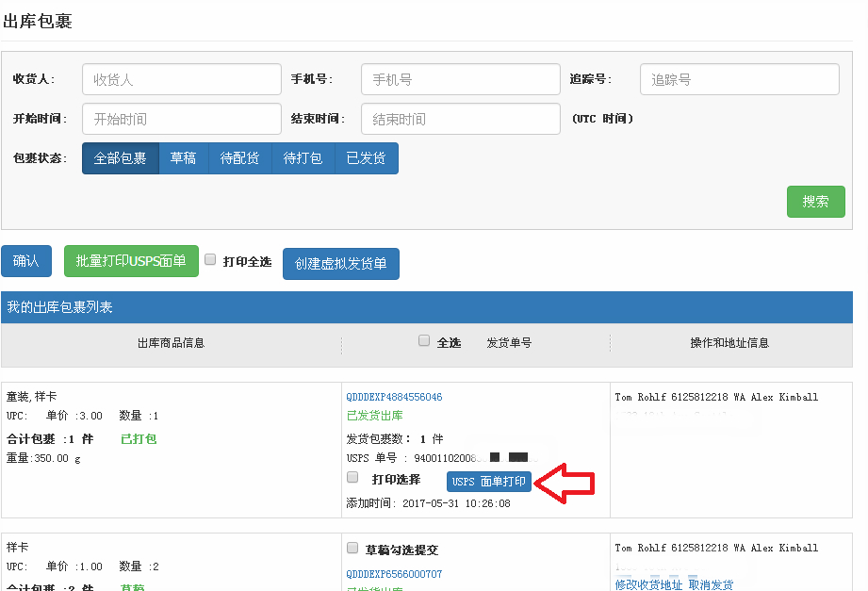Image resolution: width=868 pixels, height=591 pixels.
Task: Click the green 搜索 button
Action: click(x=815, y=202)
